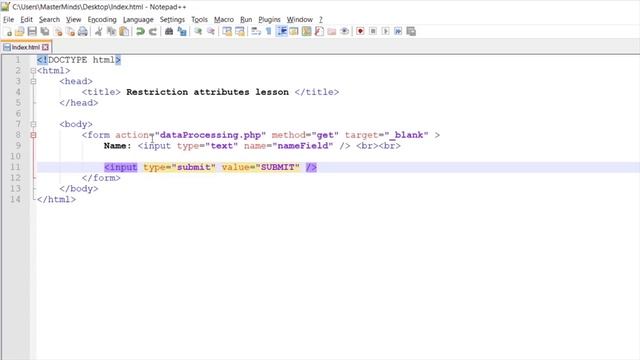640x360 pixels.
Task: Cut the selection with the scissors icon
Action: click(x=98, y=31)
